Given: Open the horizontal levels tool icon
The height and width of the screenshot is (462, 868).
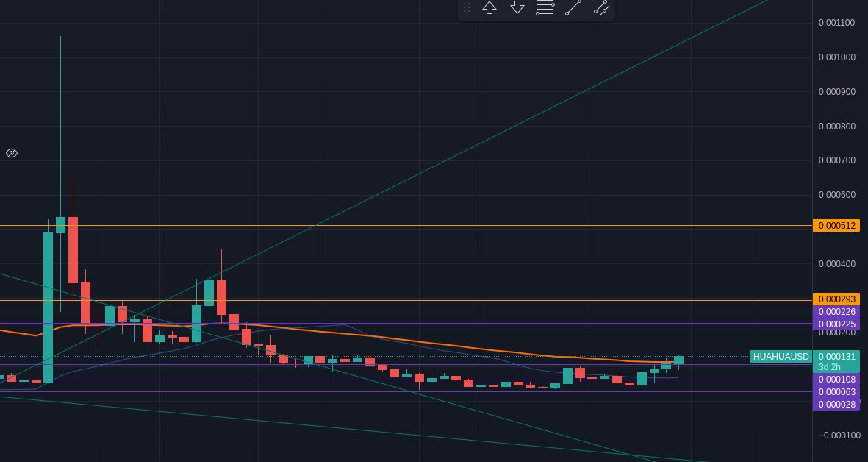Looking at the screenshot, I should point(545,7).
